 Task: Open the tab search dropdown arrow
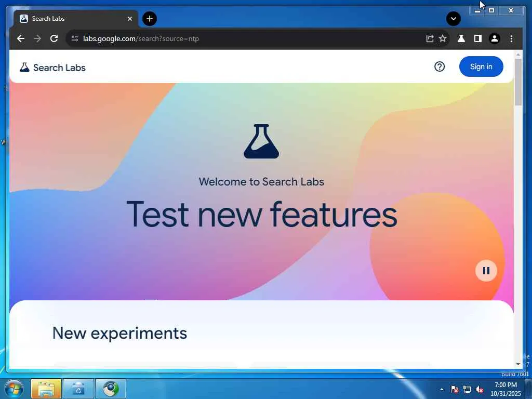click(x=453, y=19)
